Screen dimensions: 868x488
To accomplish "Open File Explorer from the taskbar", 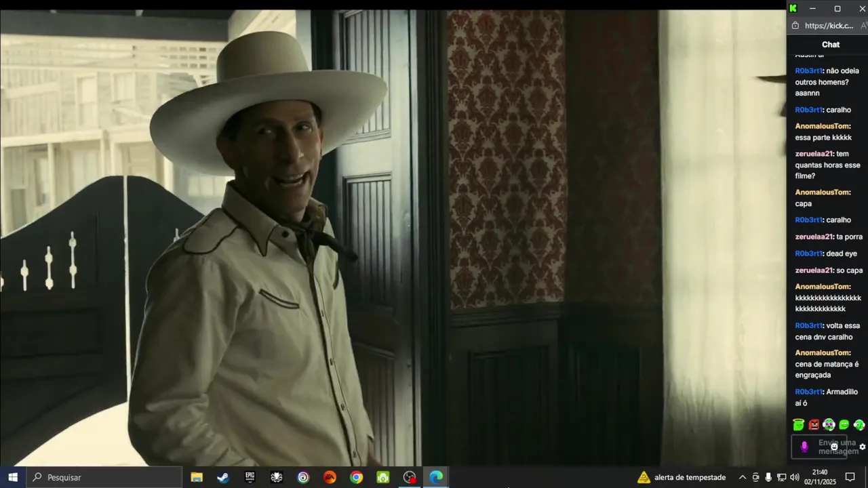I will (x=197, y=477).
